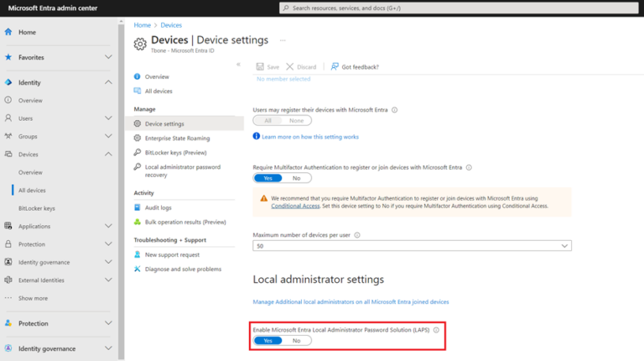Collapse the Identity section chevron
Screen dimensions: 644x361
tap(108, 82)
